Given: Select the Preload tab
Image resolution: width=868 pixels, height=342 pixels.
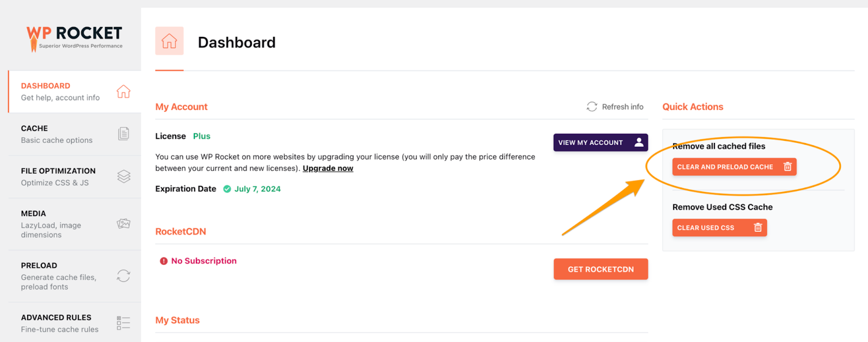Looking at the screenshot, I should (x=59, y=276).
